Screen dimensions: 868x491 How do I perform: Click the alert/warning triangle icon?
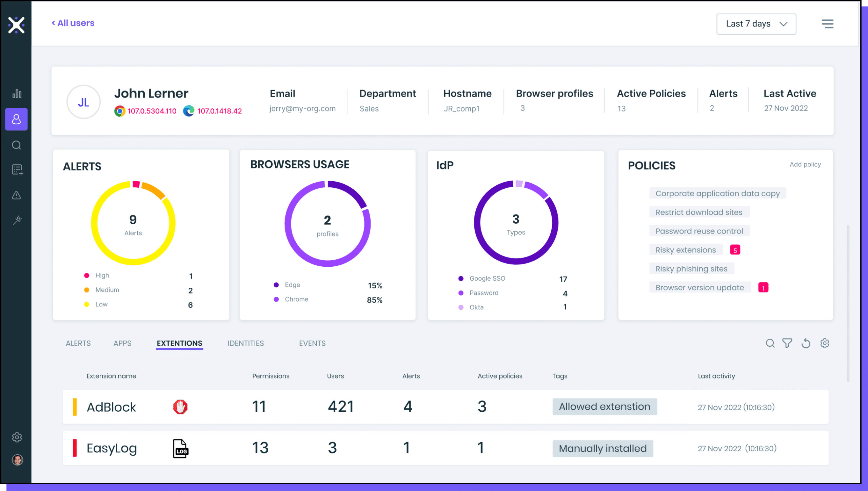(x=16, y=195)
